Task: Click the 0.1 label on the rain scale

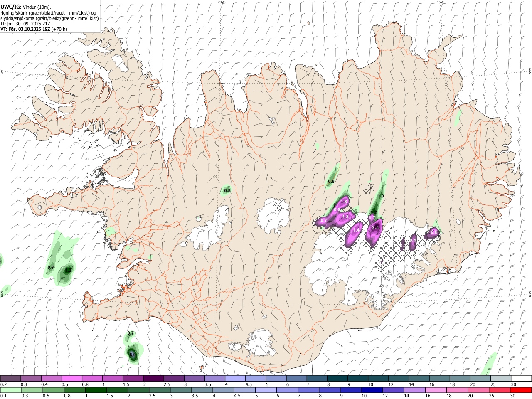Action: click(3, 396)
